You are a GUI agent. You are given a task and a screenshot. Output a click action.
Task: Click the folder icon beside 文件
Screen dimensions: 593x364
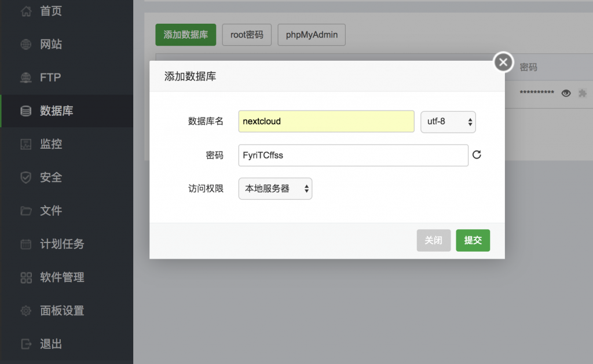25,211
